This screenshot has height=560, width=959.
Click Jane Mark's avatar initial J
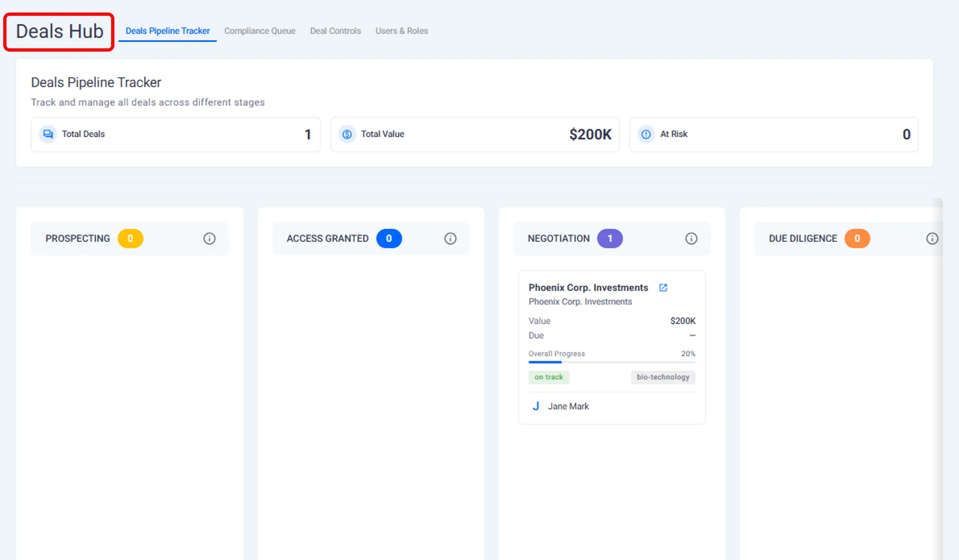(x=536, y=406)
